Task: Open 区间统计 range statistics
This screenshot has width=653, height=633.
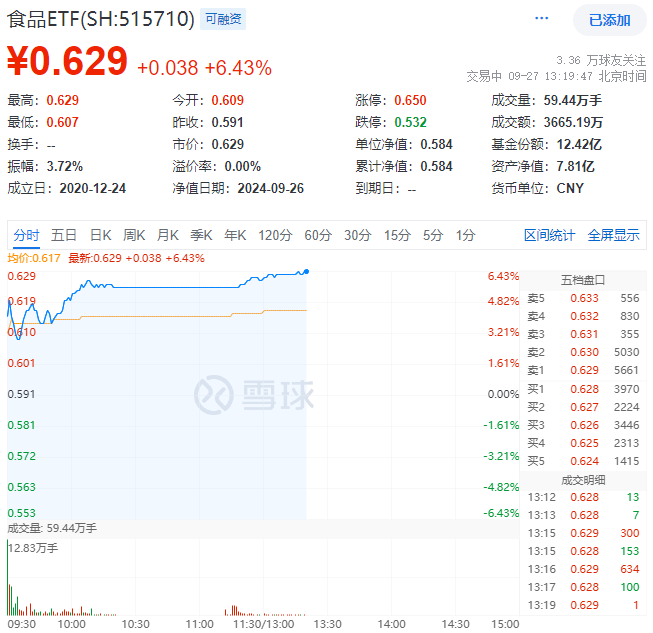Action: 549,235
